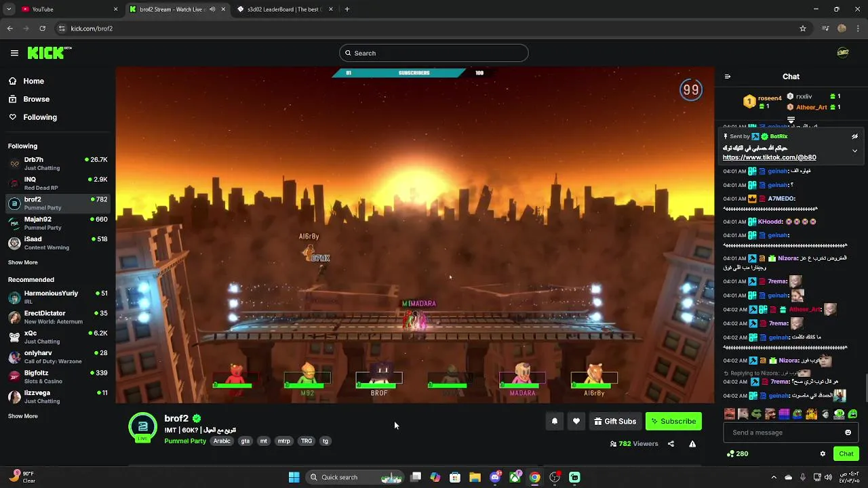Open Chrome three-dot menu

click(859, 28)
